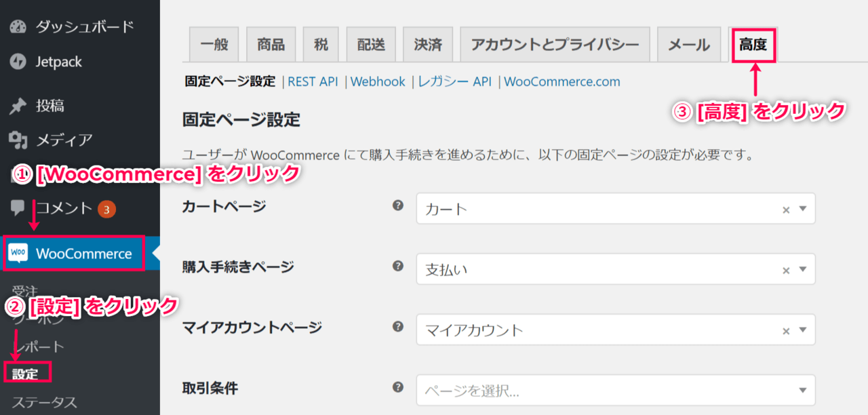This screenshot has width=868, height=415.
Task: Switch to the 商品 settings tab
Action: pyautogui.click(x=271, y=45)
